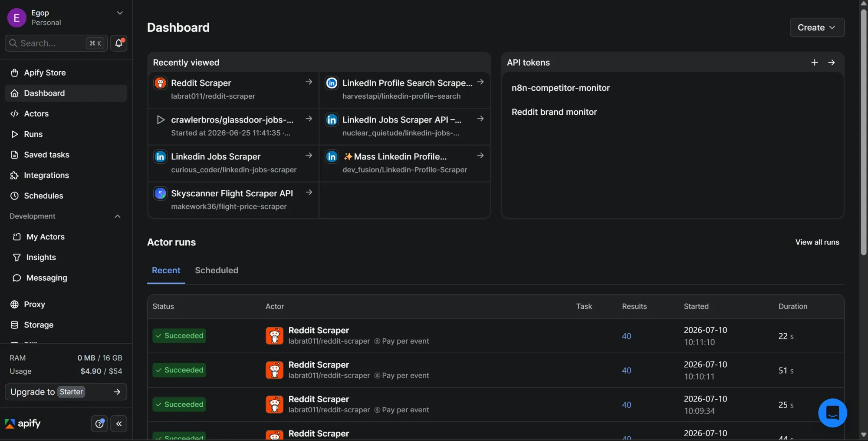Click Mass Linkedin Profile scraper icon
Screen dimensions: 868x441
[332, 156]
